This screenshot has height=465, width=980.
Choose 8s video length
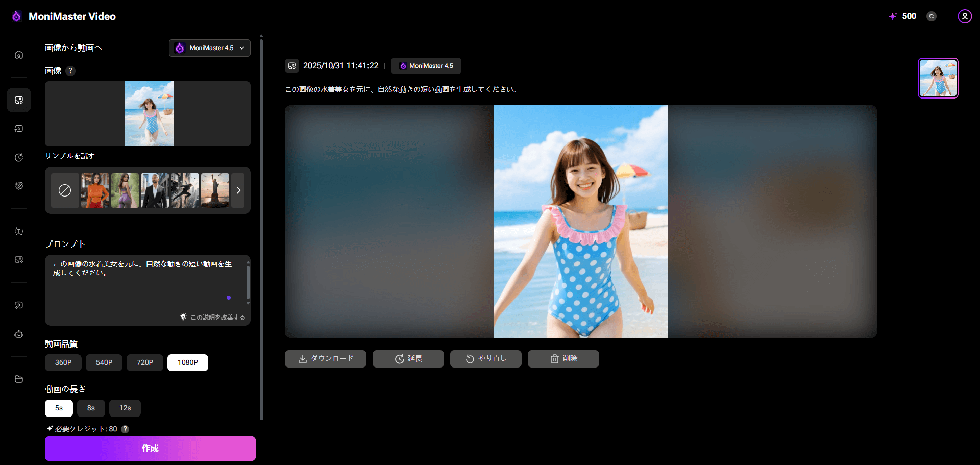tap(91, 408)
